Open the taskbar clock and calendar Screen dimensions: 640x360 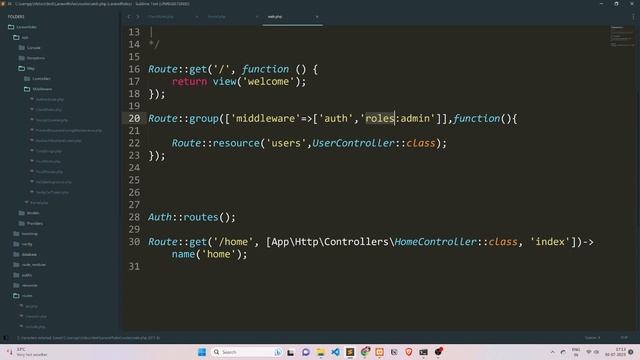tap(616, 352)
